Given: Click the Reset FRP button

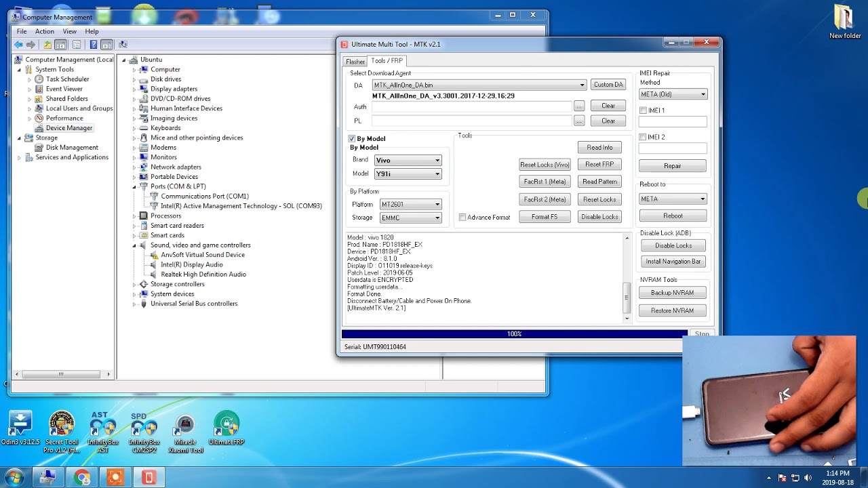Looking at the screenshot, I should pyautogui.click(x=599, y=165).
